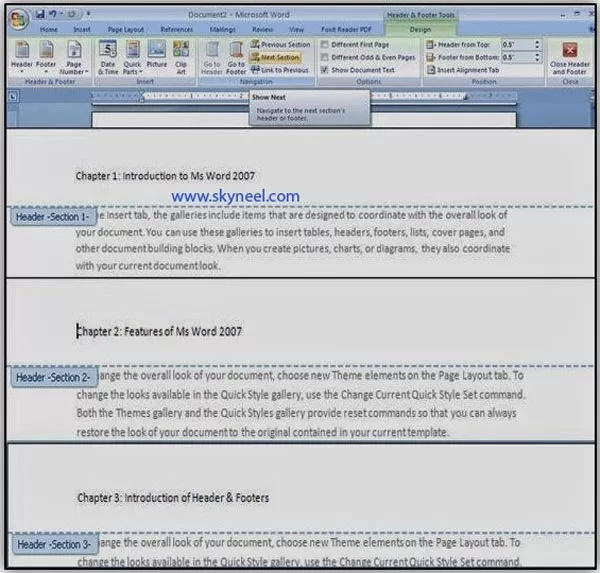Image resolution: width=600 pixels, height=573 pixels.
Task: Click the Header -Section 3- label
Action: [55, 544]
